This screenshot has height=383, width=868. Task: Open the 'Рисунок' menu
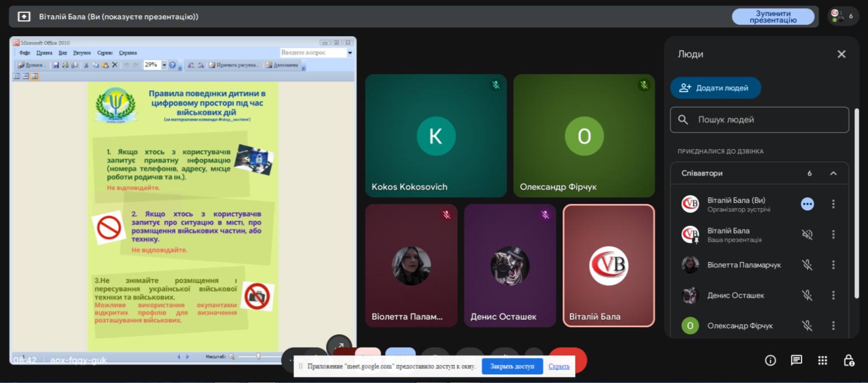point(82,53)
